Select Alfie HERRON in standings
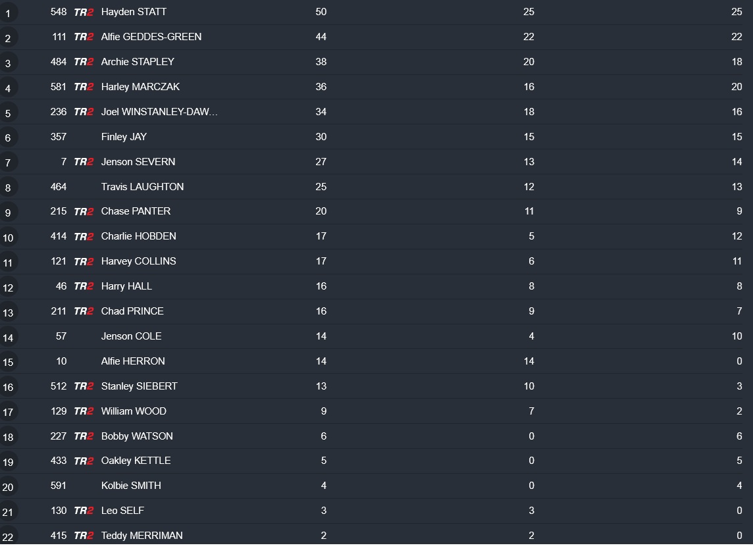 [132, 361]
